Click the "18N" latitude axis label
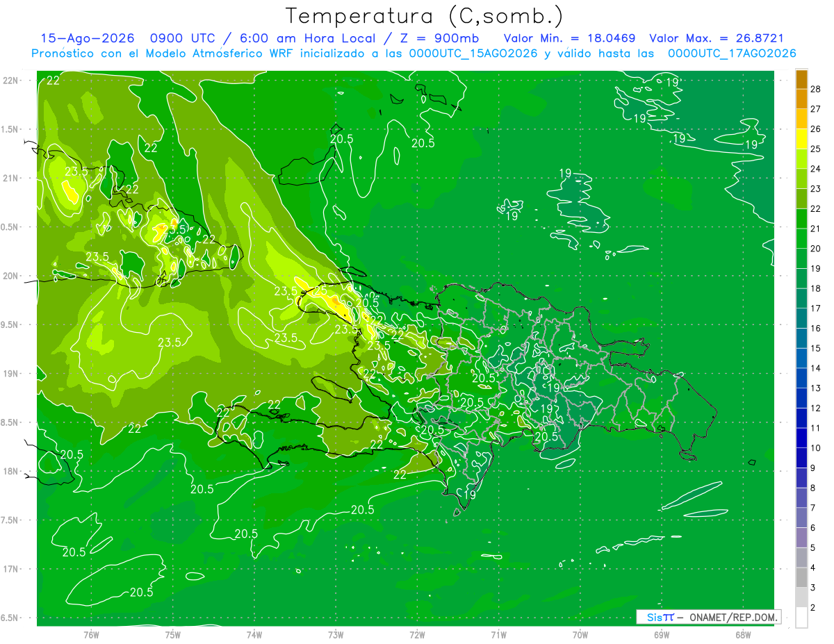 point(10,471)
